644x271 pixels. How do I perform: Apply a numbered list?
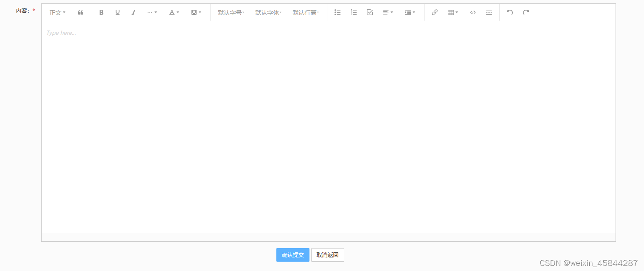click(354, 12)
